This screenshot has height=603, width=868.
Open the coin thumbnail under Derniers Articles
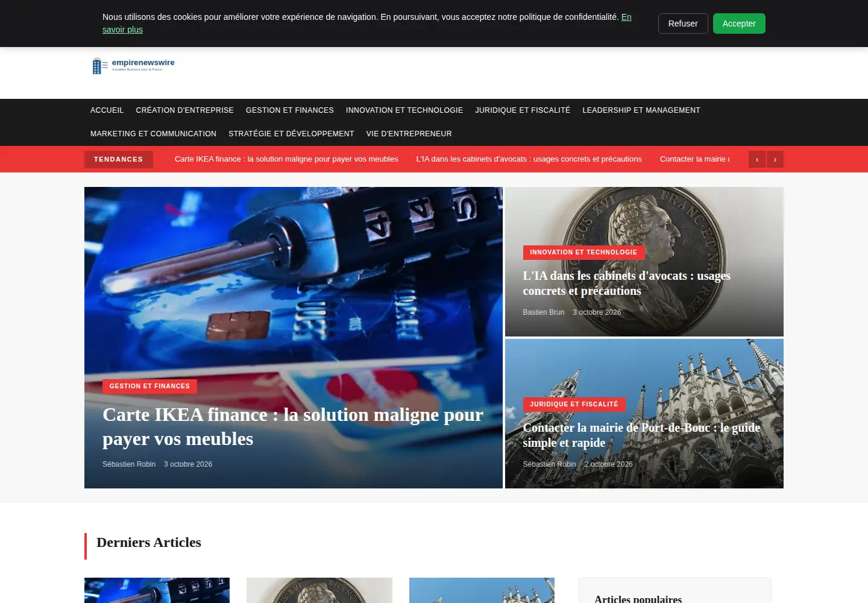[319, 590]
